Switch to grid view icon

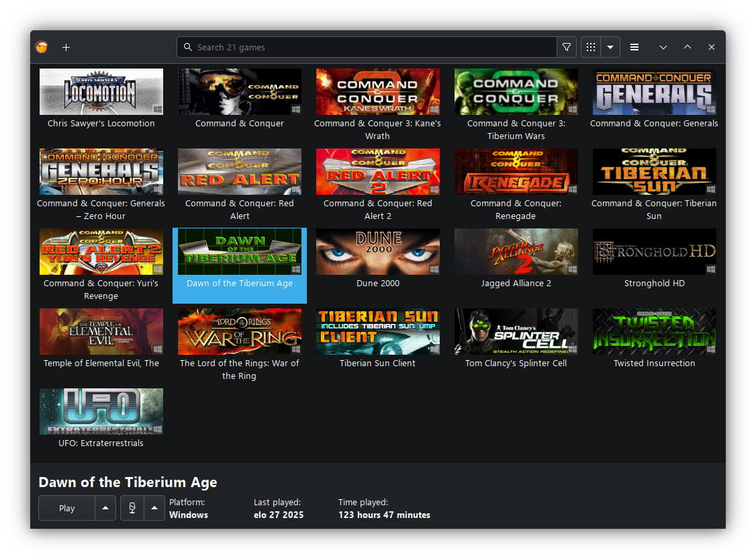591,47
